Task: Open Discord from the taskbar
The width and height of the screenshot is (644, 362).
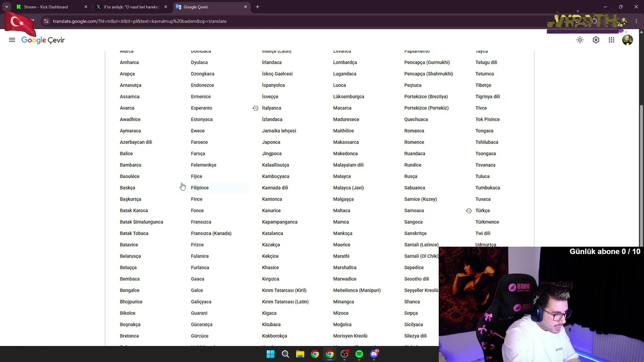Action: [374, 354]
